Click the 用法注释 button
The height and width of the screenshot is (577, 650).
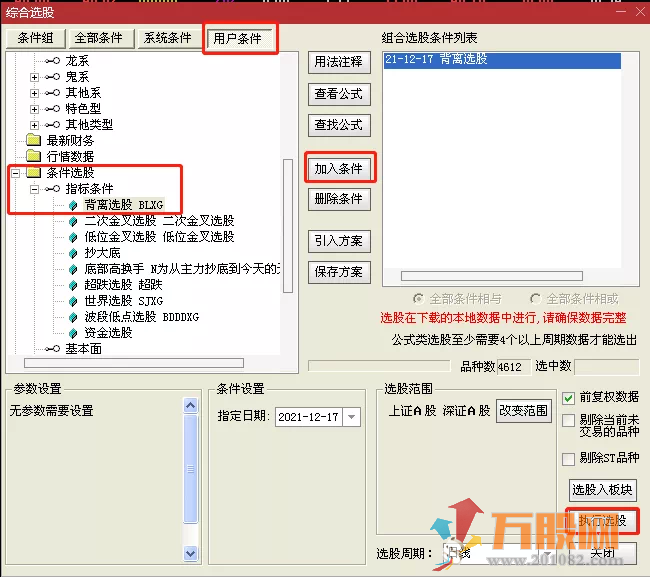[x=339, y=62]
